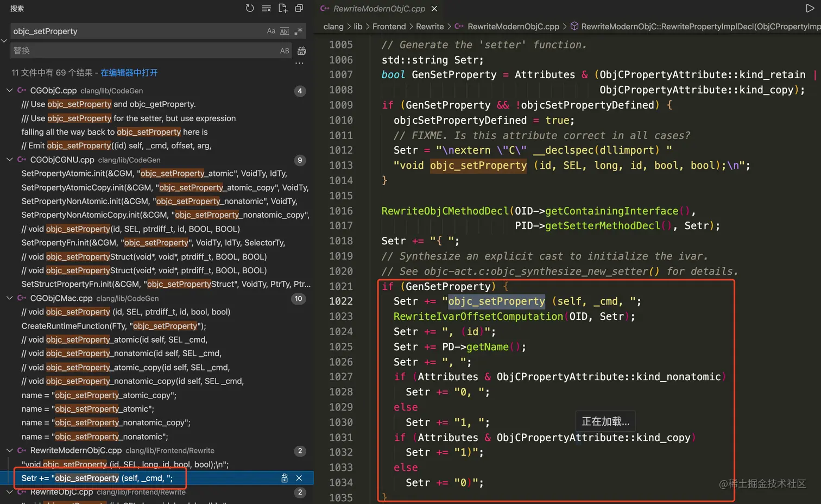Screen dimensions: 821x504
Task: Open the clang breadcrumb
Action: (333, 26)
